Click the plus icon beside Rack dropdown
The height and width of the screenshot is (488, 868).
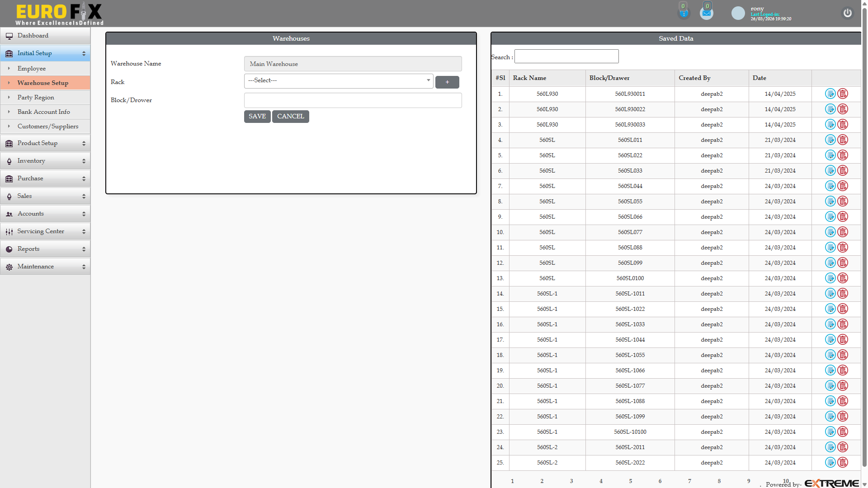(447, 82)
